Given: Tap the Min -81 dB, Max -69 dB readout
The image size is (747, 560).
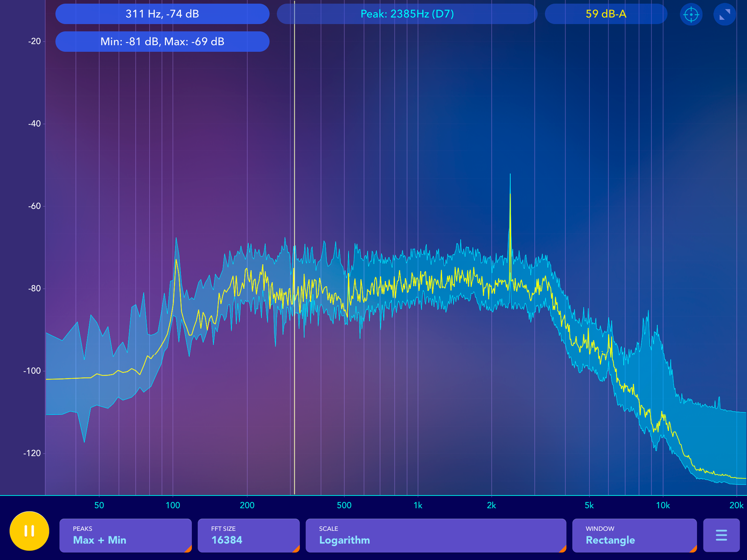Looking at the screenshot, I should click(162, 42).
